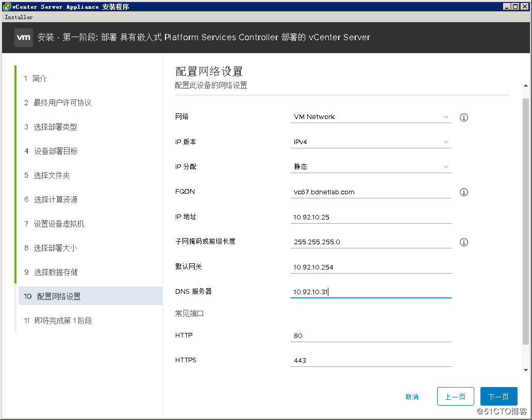Click the info icon next to the network dropdown
Image resolution: width=532 pixels, height=420 pixels.
point(463,117)
